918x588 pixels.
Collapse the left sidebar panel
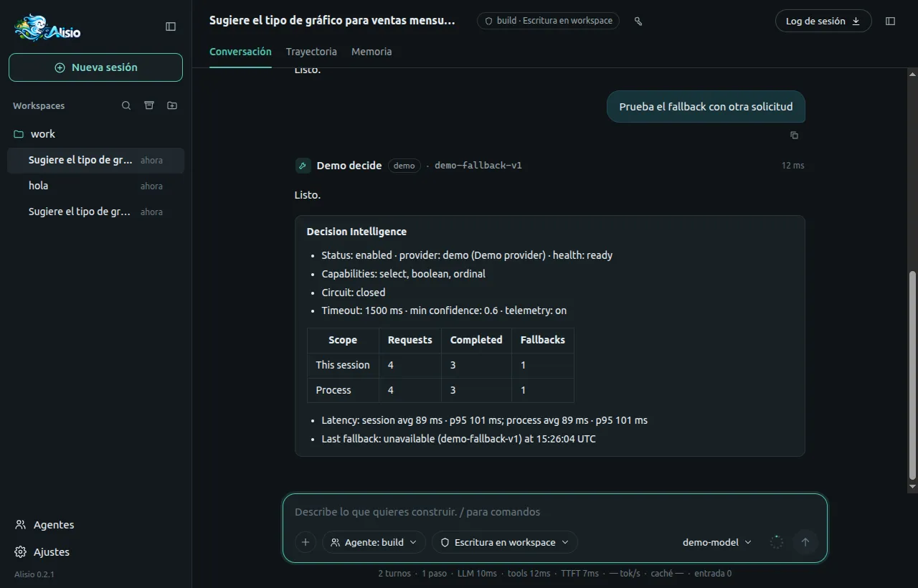coord(171,27)
